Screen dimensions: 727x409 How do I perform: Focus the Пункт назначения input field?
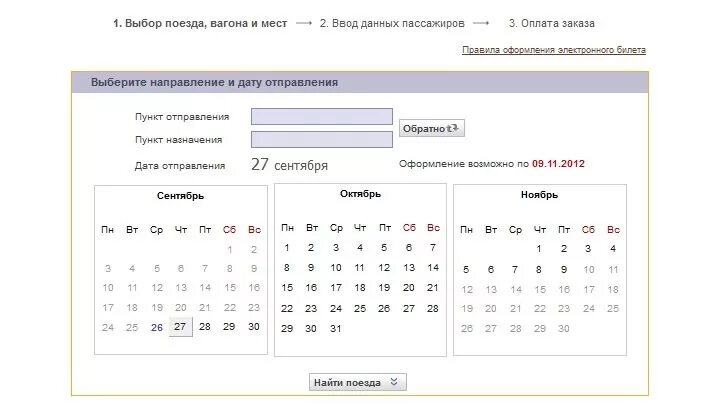[x=322, y=139]
